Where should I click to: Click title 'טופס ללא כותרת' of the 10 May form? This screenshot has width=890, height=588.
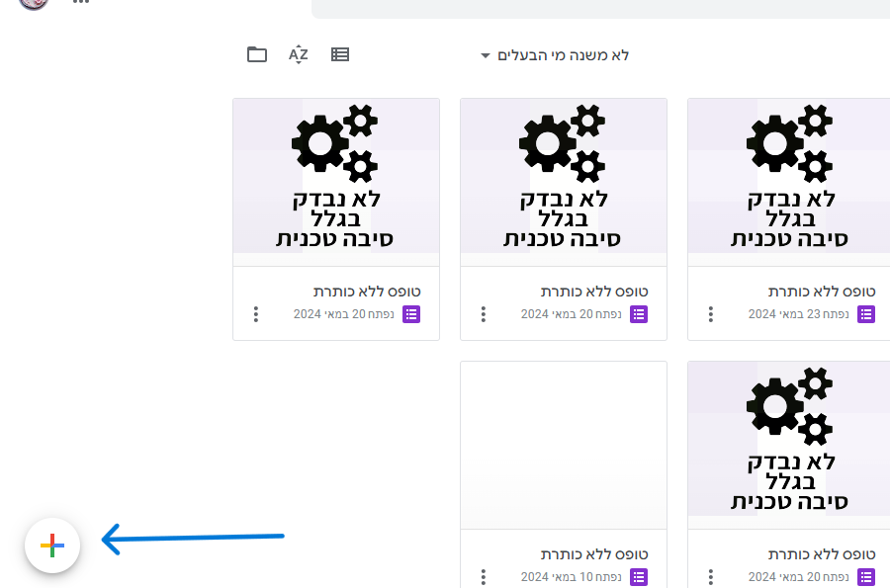(593, 554)
